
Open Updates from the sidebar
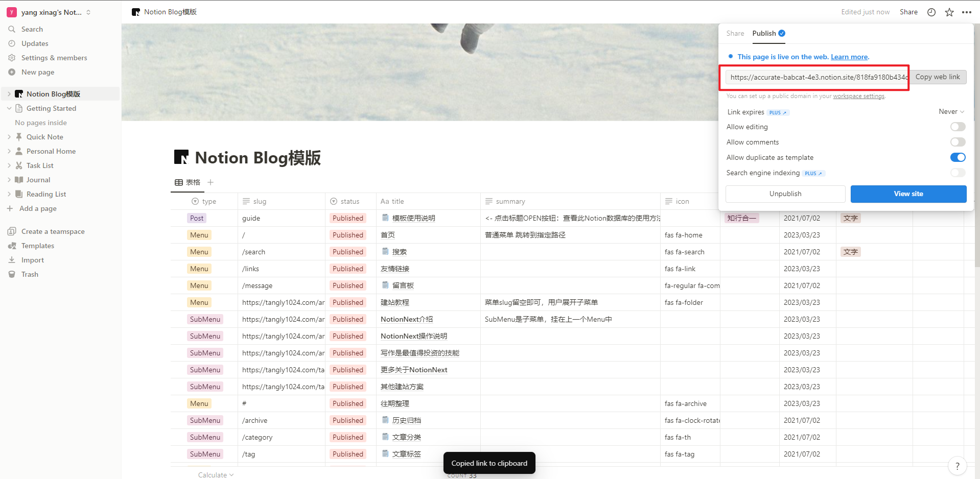(35, 43)
